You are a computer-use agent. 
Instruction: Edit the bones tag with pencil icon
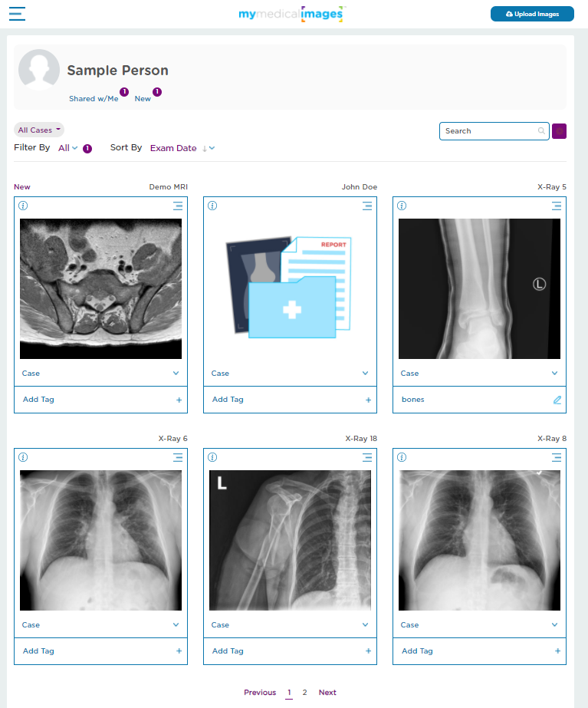(557, 400)
